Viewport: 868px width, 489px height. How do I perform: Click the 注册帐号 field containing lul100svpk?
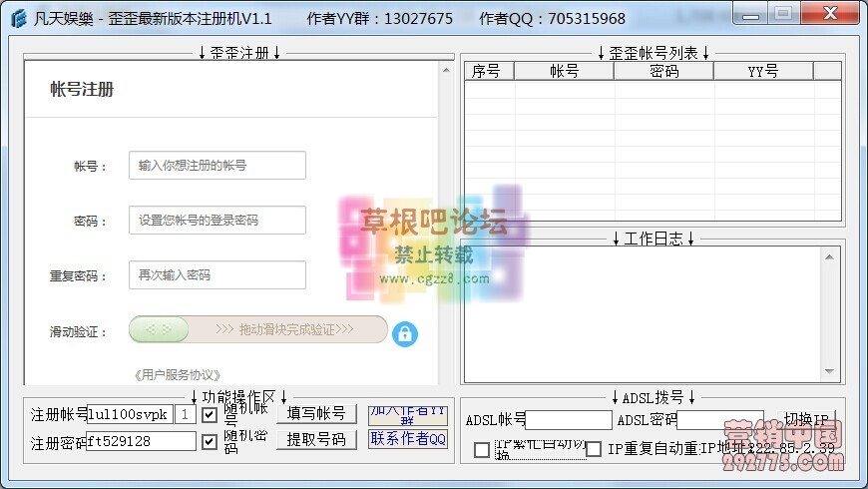click(x=130, y=414)
